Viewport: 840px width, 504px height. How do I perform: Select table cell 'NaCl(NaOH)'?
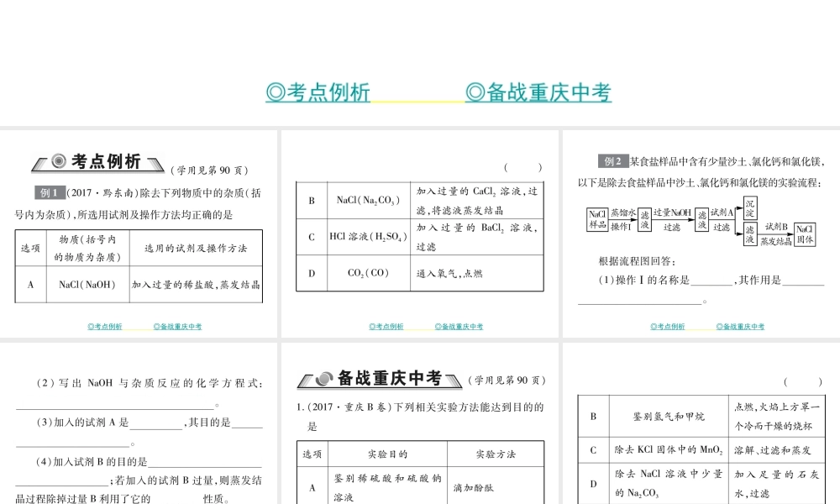(x=87, y=285)
